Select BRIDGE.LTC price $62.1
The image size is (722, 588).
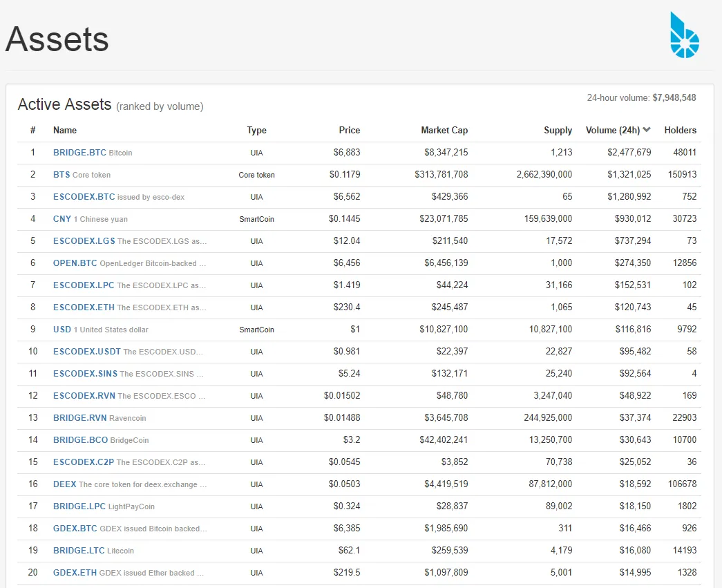point(350,550)
